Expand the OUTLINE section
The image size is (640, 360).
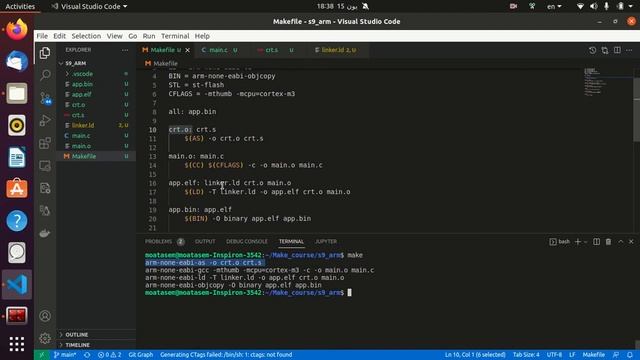click(x=77, y=335)
